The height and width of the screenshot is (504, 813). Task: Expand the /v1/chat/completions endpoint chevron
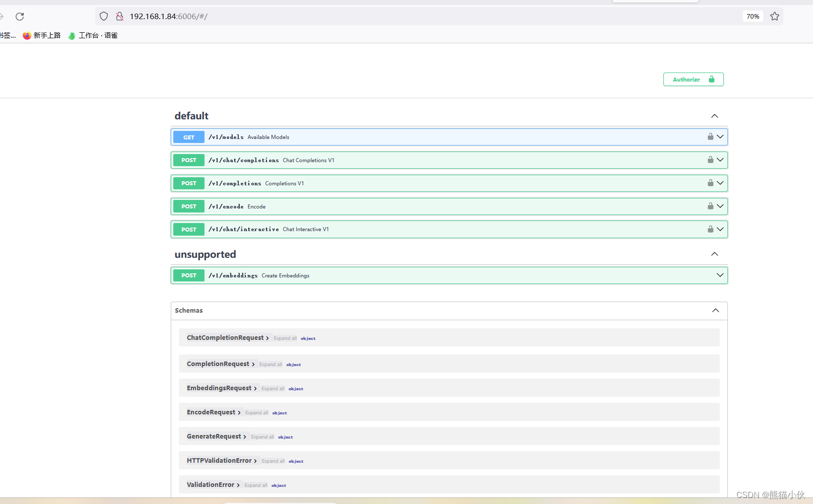[720, 160]
